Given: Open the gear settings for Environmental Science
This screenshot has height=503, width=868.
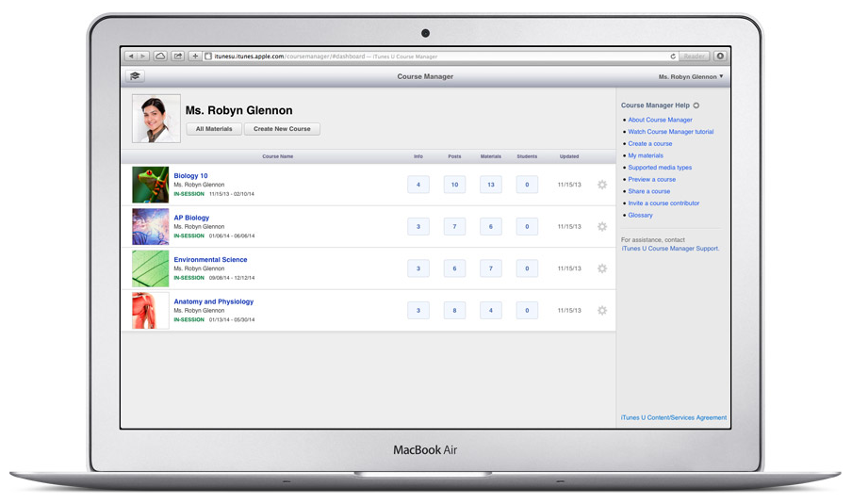Looking at the screenshot, I should pos(602,269).
